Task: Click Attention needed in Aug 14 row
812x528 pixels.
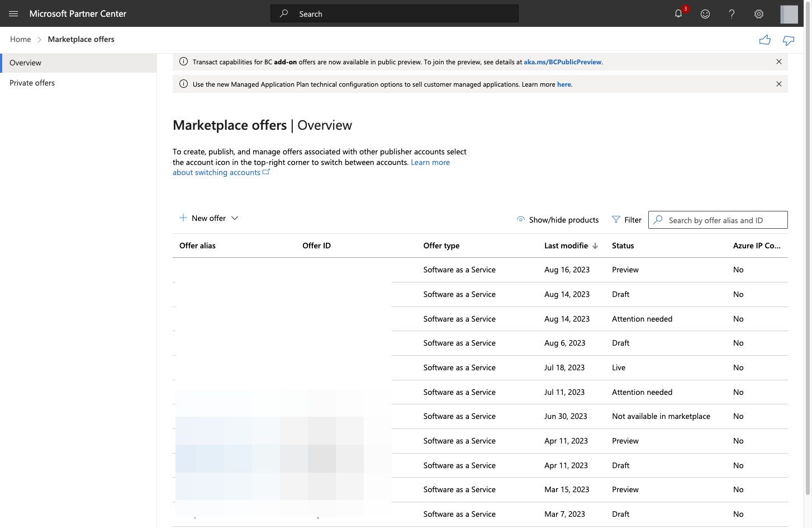Action: tap(642, 319)
